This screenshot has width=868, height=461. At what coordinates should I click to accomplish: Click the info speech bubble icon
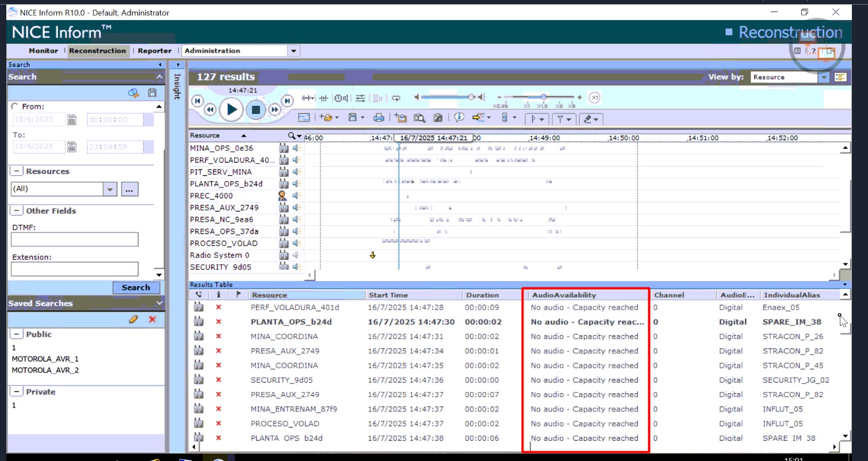point(459,118)
